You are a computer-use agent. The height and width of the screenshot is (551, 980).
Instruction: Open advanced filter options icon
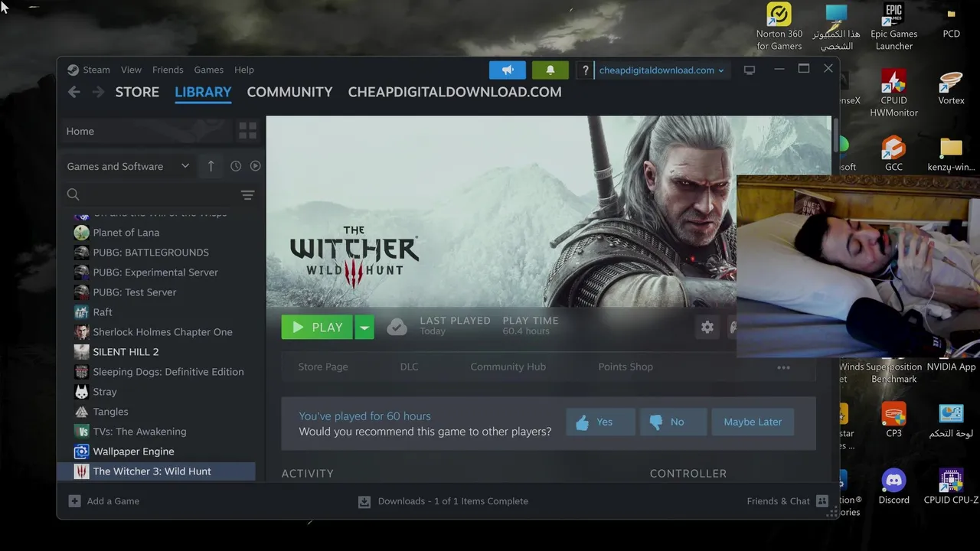247,195
